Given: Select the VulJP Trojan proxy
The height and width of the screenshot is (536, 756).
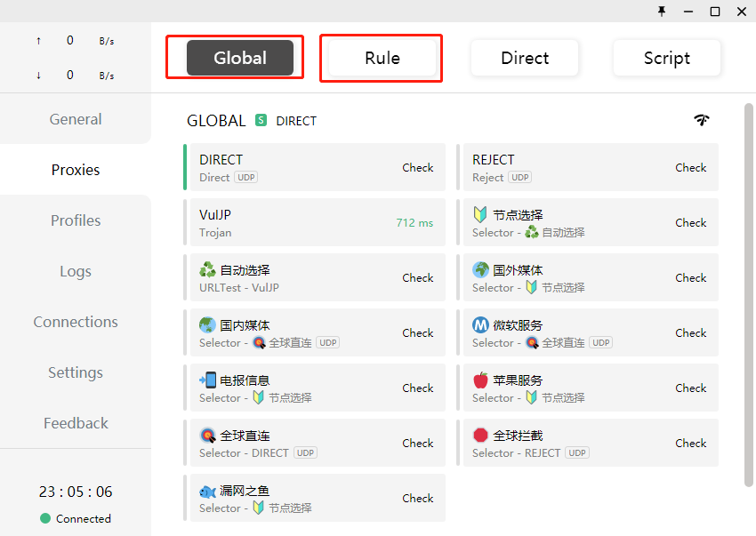Looking at the screenshot, I should (x=294, y=222).
